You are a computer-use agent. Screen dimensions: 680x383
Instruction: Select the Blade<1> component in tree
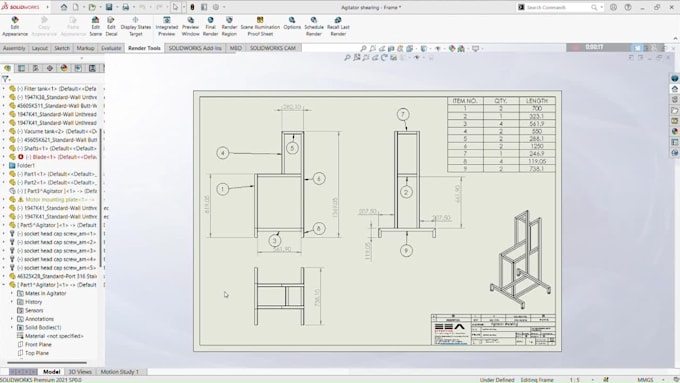pos(61,157)
